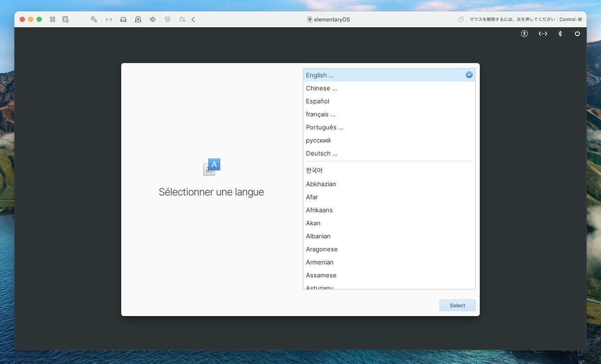Select English ... language row
This screenshot has width=601, height=364.
389,75
